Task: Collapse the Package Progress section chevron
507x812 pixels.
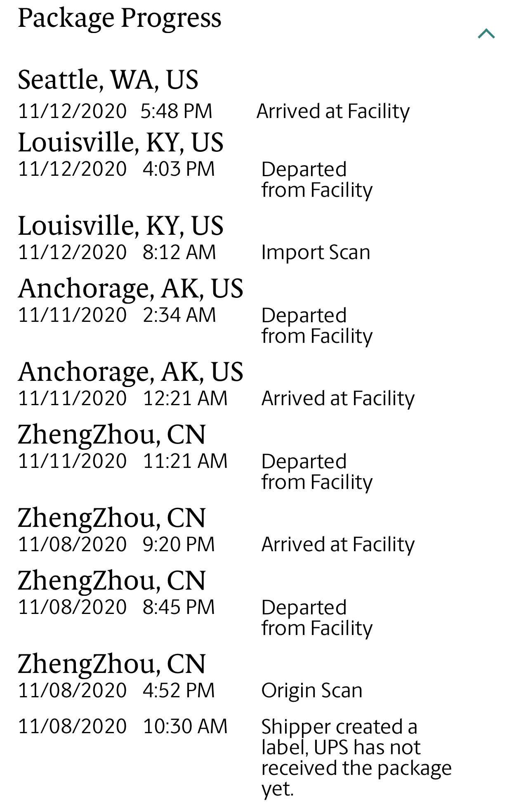Action: [x=486, y=33]
